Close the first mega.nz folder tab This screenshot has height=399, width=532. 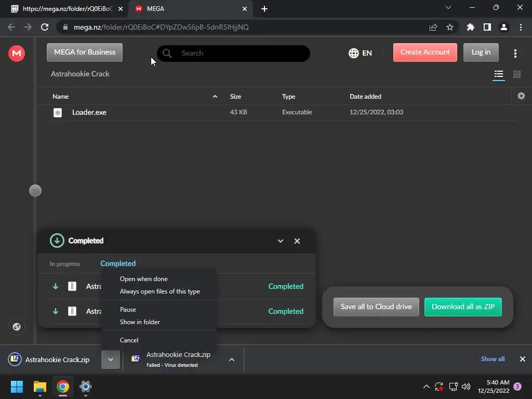tap(121, 9)
